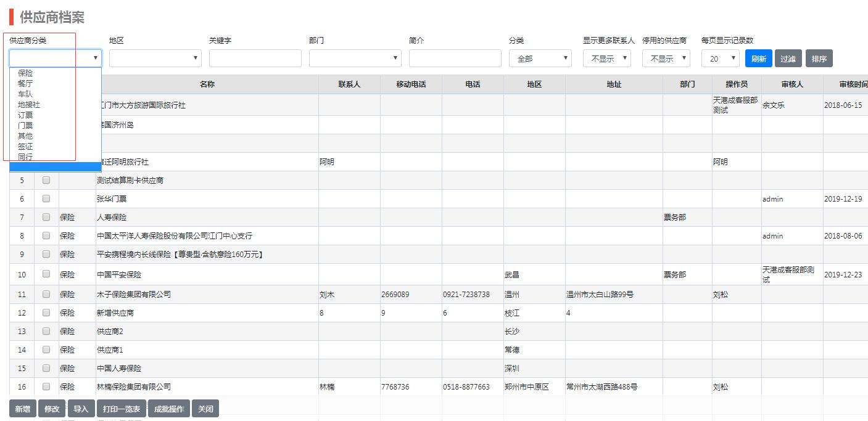Screen dimensions: 868x421
Task: Open the 部门 filter dropdown
Action: click(x=355, y=58)
